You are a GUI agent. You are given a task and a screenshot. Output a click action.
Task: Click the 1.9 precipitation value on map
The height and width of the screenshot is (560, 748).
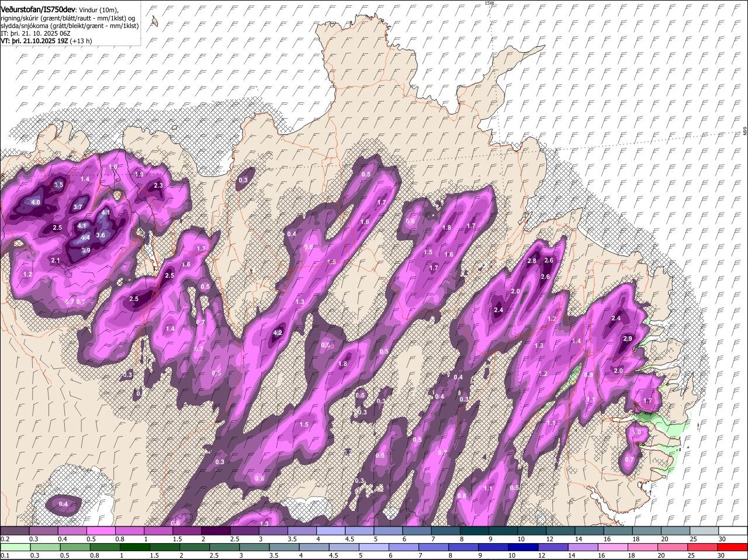coord(139,174)
